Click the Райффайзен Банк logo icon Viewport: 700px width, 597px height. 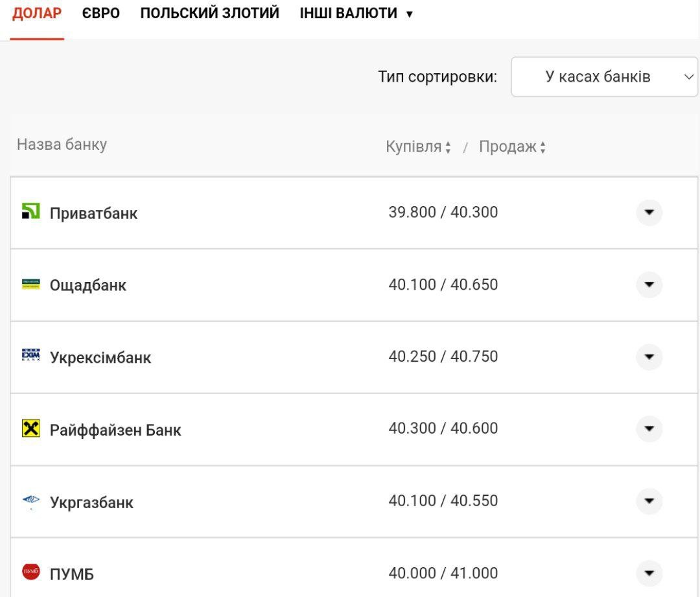point(30,428)
